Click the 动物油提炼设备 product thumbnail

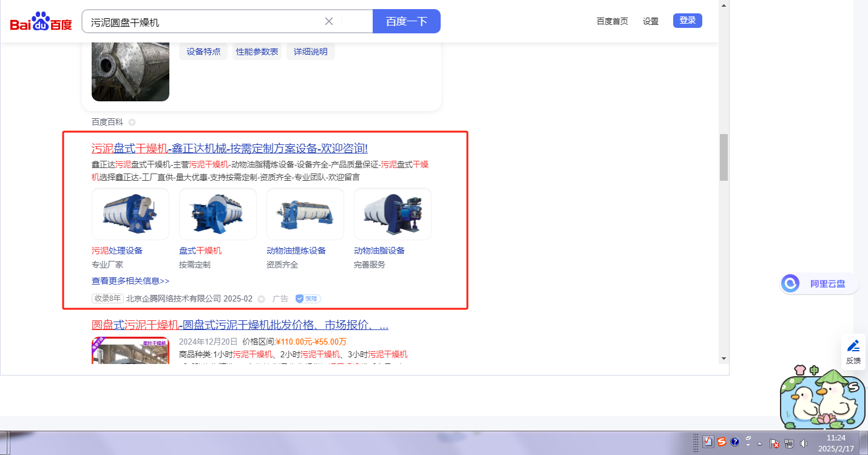[305, 214]
